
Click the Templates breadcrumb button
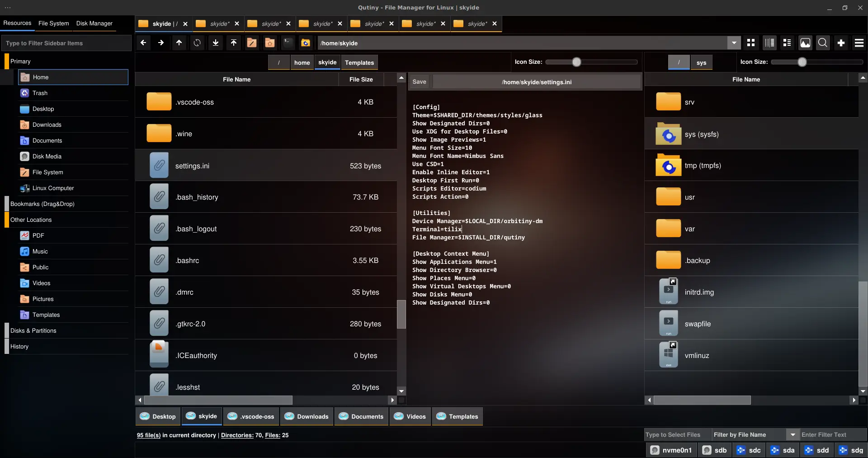[359, 63]
